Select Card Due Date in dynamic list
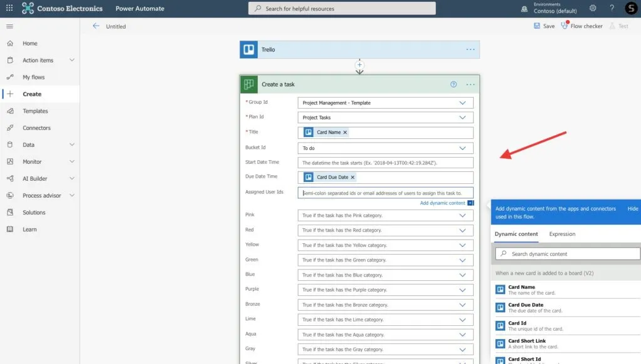The height and width of the screenshot is (364, 641). [568, 308]
